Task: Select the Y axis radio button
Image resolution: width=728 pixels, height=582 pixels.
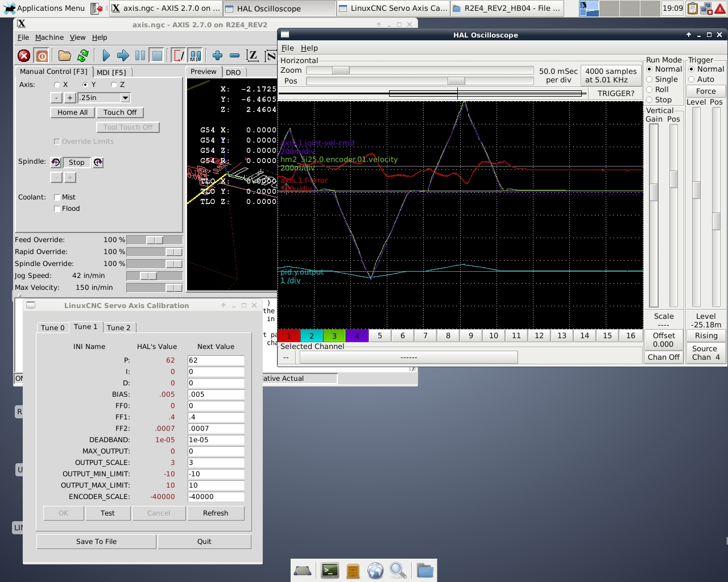Action: 85,85
